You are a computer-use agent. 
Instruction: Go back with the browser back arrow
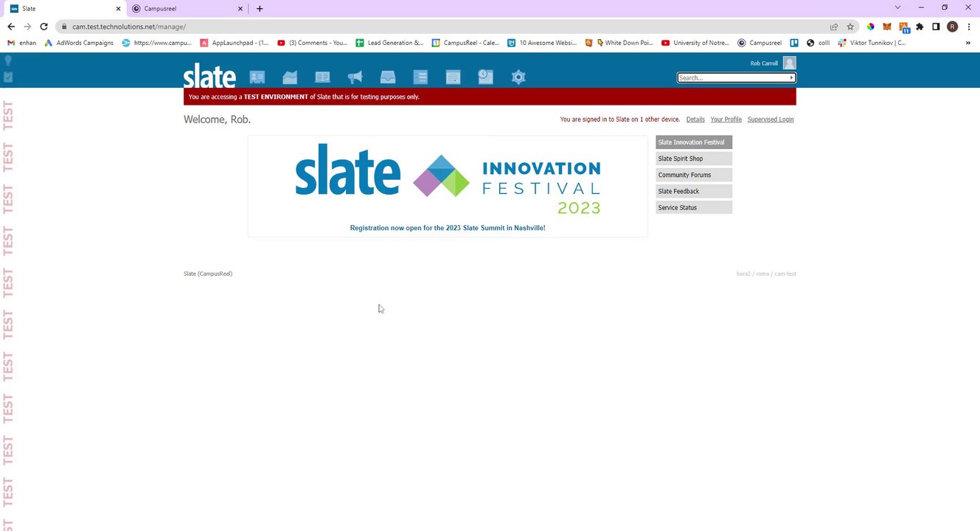11,27
